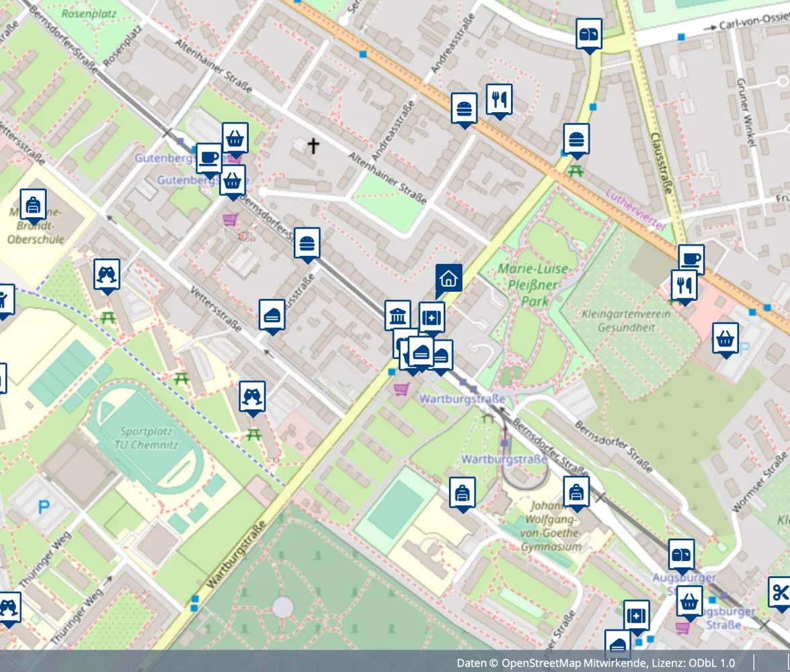Click the dark blue home marker
Image resolution: width=790 pixels, height=672 pixels.
[448, 278]
